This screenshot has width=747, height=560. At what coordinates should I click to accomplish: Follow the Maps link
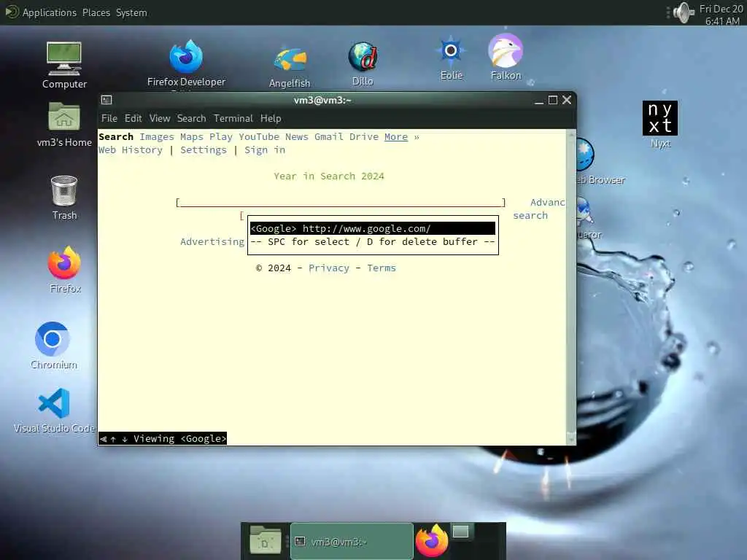(x=192, y=137)
